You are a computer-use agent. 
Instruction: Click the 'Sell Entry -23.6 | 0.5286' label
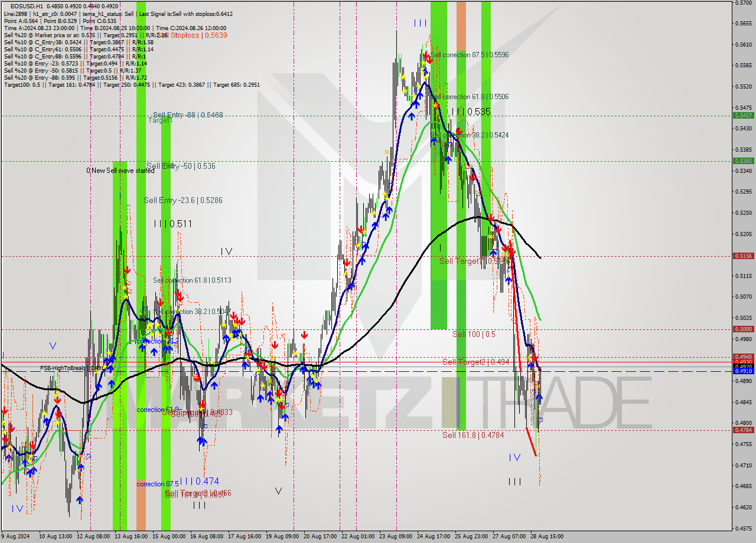coord(183,200)
